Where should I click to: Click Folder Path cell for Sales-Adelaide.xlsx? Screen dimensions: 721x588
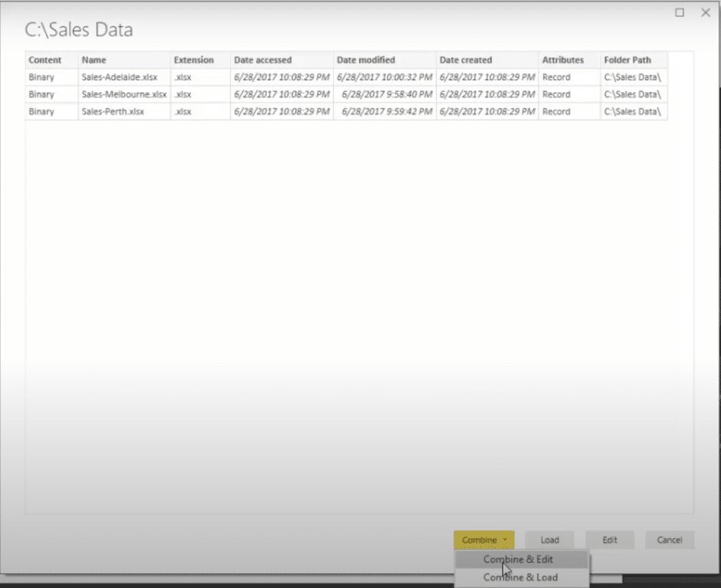click(x=634, y=77)
